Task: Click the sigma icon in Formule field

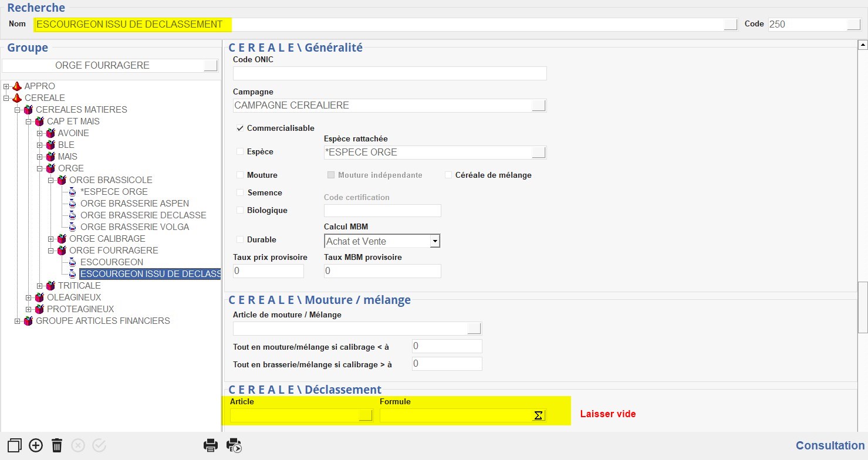Action: click(x=538, y=415)
